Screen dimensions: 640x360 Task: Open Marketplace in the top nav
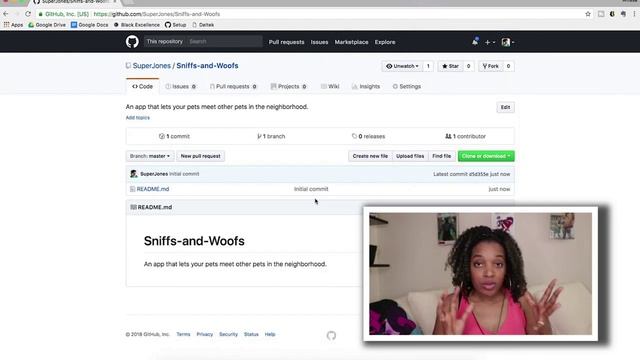pyautogui.click(x=351, y=42)
